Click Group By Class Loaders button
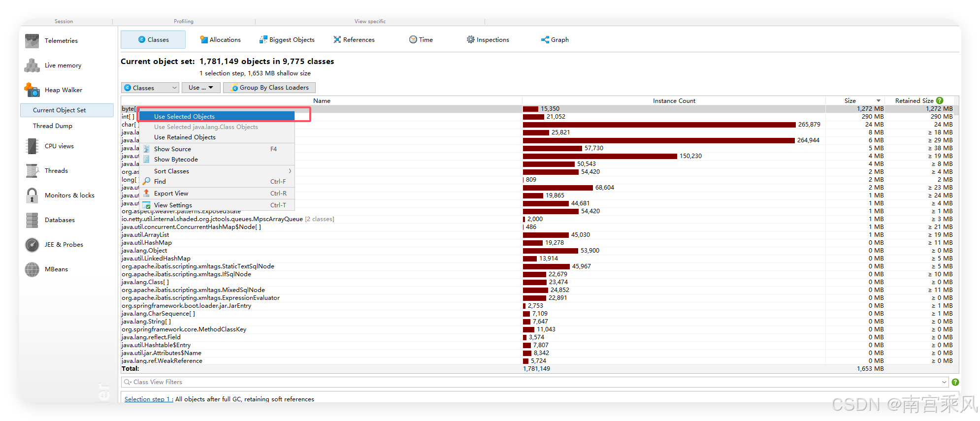This screenshot has height=421, width=980. 269,88
